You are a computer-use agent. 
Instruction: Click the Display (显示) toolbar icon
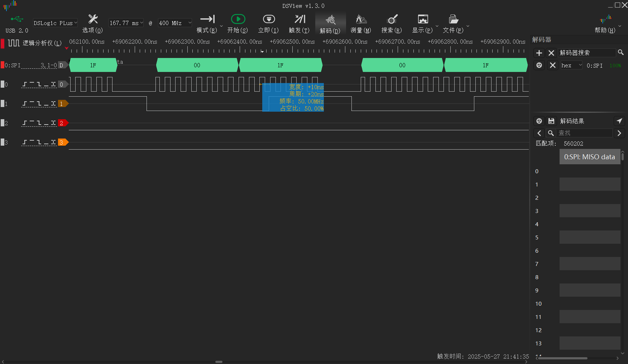coord(423,19)
